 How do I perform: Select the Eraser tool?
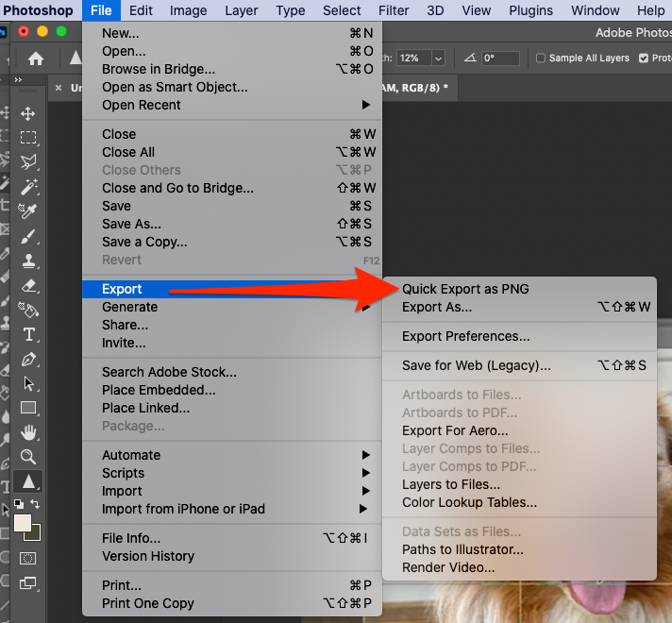28,285
